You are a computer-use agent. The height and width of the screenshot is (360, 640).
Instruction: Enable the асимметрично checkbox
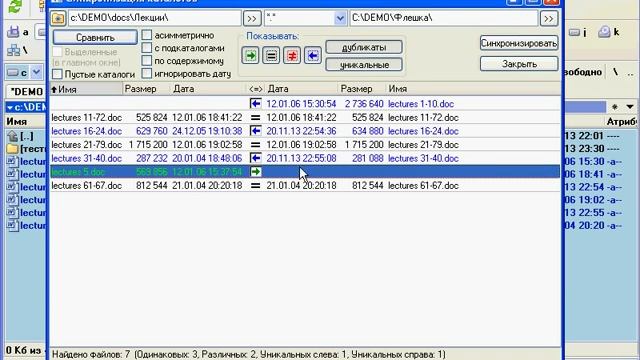(147, 35)
